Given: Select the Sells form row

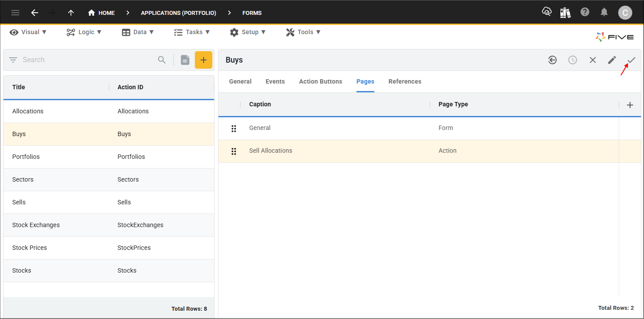Looking at the screenshot, I should coord(109,202).
